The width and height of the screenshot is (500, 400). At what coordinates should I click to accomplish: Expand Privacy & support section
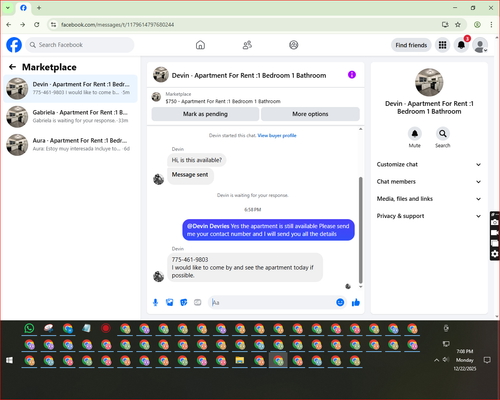[x=429, y=216]
